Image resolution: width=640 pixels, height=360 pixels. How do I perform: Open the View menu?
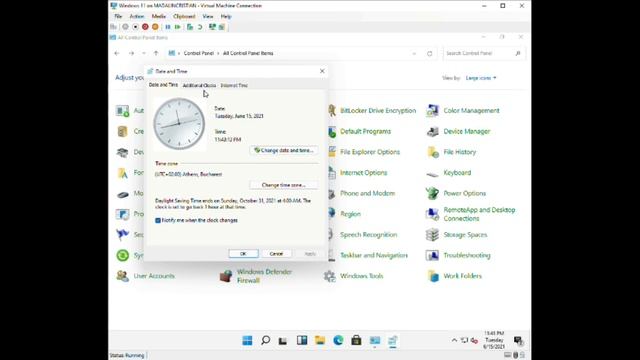pyautogui.click(x=208, y=16)
